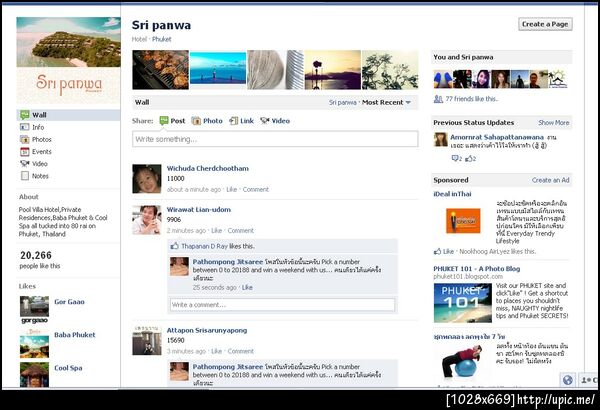The width and height of the screenshot is (600, 410).
Task: Click the orange iDeal inThai ad image
Action: click(463, 221)
